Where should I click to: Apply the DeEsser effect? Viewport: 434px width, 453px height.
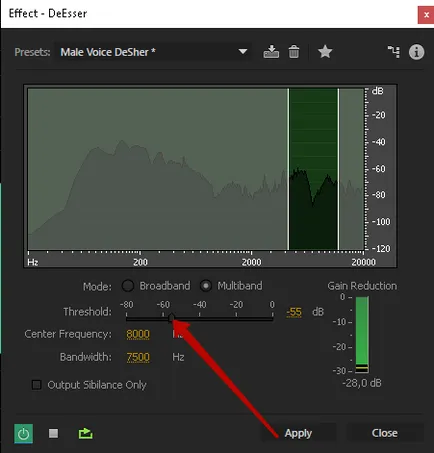[x=298, y=433]
